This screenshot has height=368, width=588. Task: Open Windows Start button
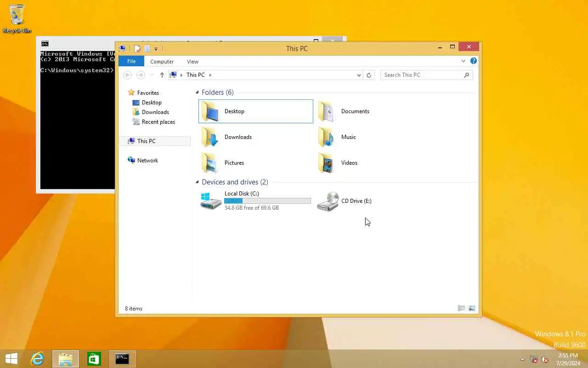(11, 359)
